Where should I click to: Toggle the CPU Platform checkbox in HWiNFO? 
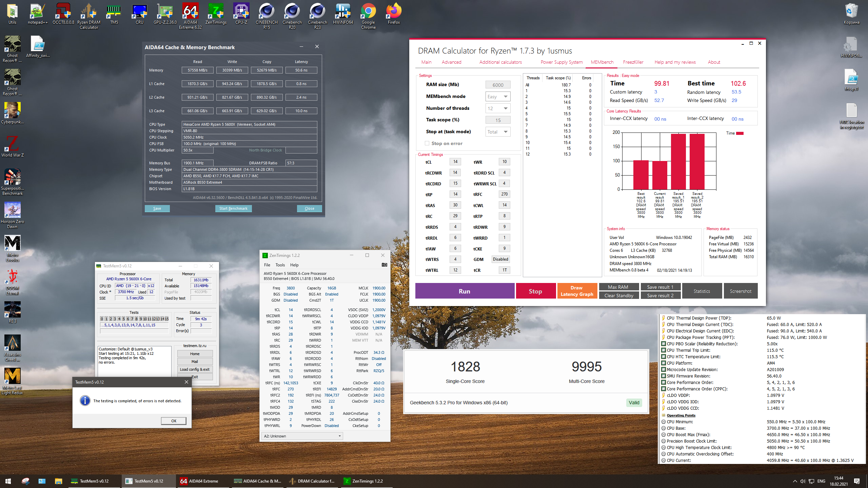[x=664, y=363]
